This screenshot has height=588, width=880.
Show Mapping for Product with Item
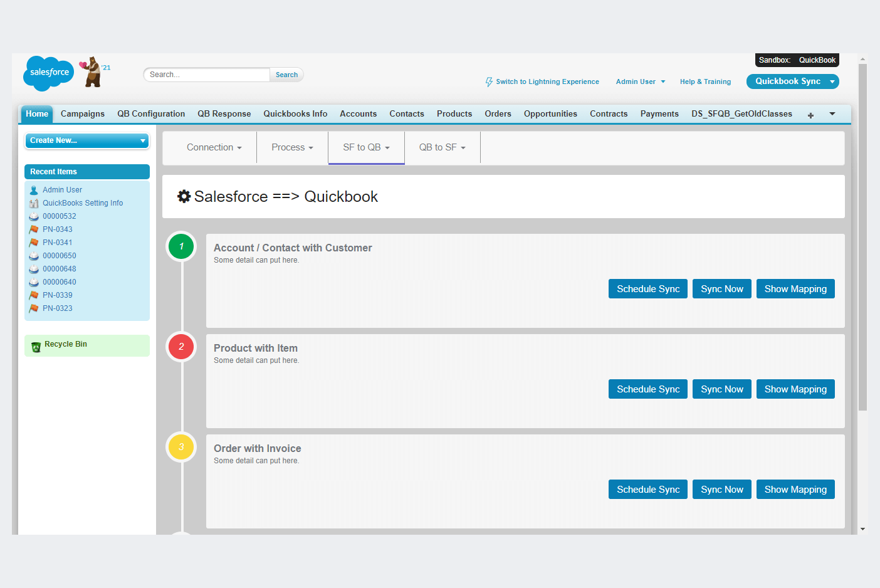point(795,389)
